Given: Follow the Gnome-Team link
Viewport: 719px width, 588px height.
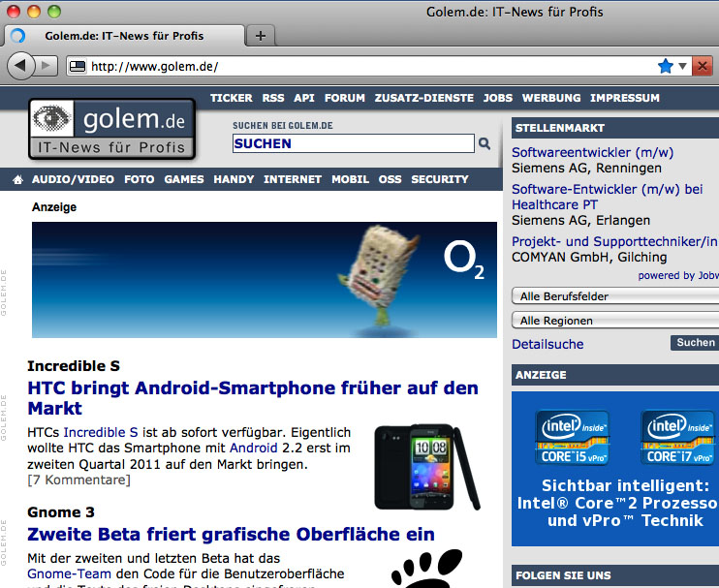Looking at the screenshot, I should pyautogui.click(x=69, y=573).
